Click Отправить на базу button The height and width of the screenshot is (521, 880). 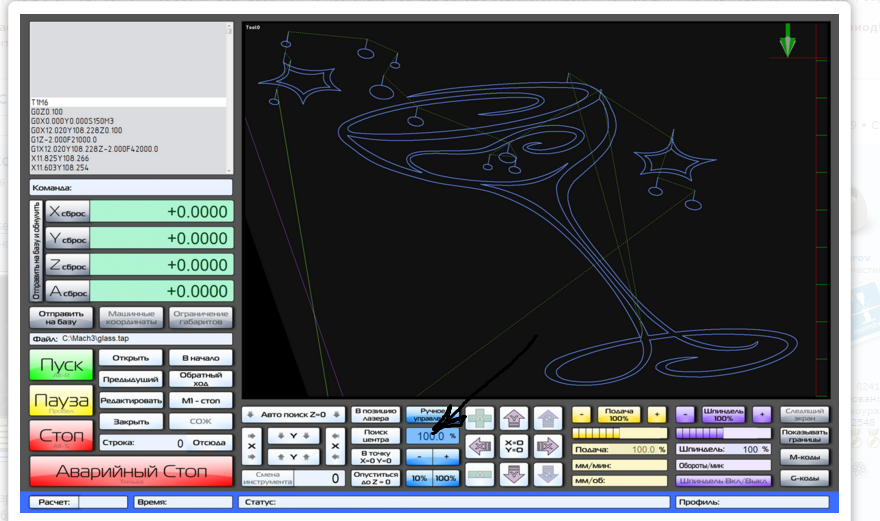(61, 318)
